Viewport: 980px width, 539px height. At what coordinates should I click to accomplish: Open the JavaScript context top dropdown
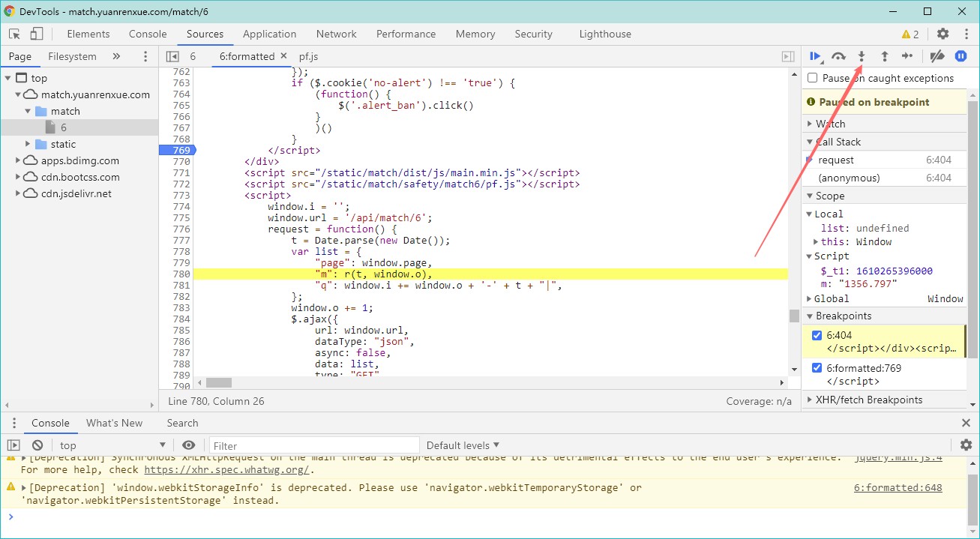112,445
